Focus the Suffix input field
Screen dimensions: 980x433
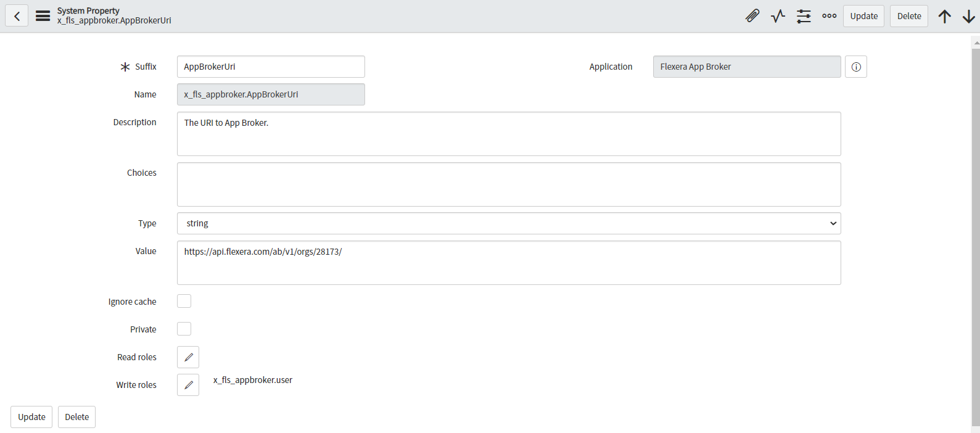[271, 67]
